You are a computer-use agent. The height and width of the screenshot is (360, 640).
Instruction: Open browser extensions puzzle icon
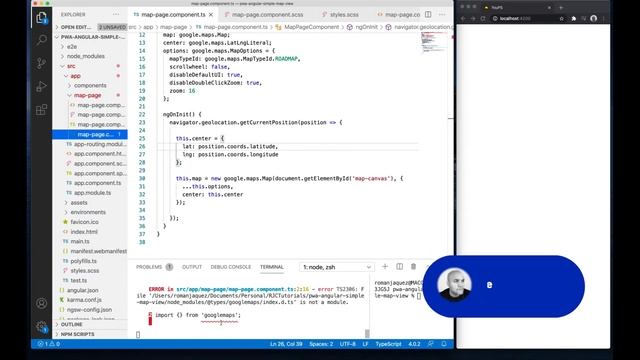(574, 18)
